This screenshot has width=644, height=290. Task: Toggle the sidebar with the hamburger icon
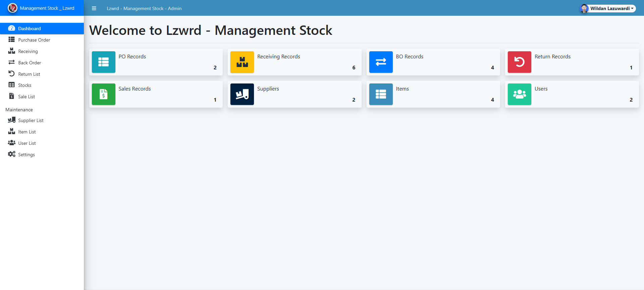click(94, 8)
